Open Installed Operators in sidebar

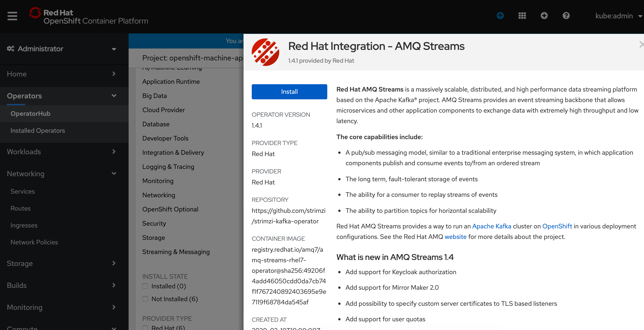pos(38,130)
